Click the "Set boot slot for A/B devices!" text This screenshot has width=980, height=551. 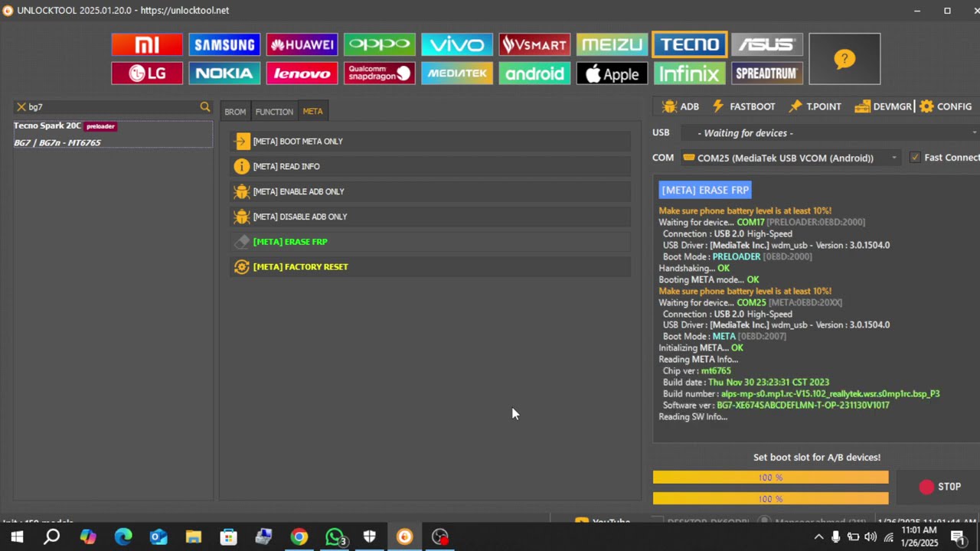tap(817, 458)
